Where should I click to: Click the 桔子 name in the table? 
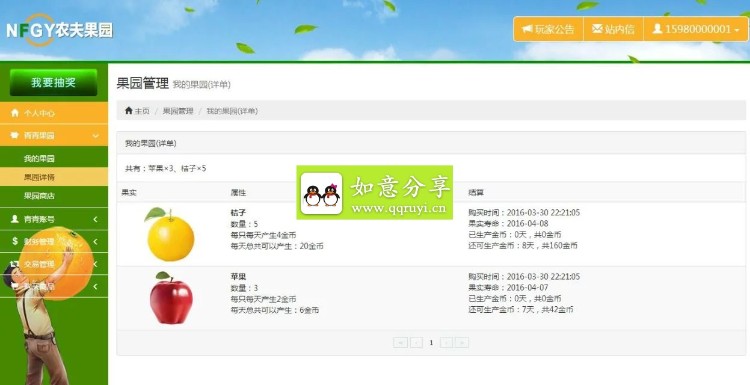coord(238,212)
